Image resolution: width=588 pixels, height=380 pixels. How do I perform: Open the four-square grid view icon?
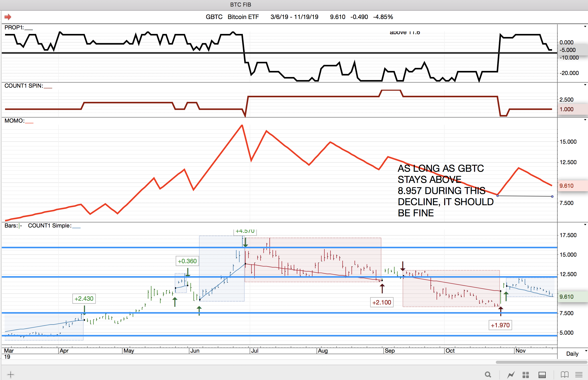[x=526, y=375]
